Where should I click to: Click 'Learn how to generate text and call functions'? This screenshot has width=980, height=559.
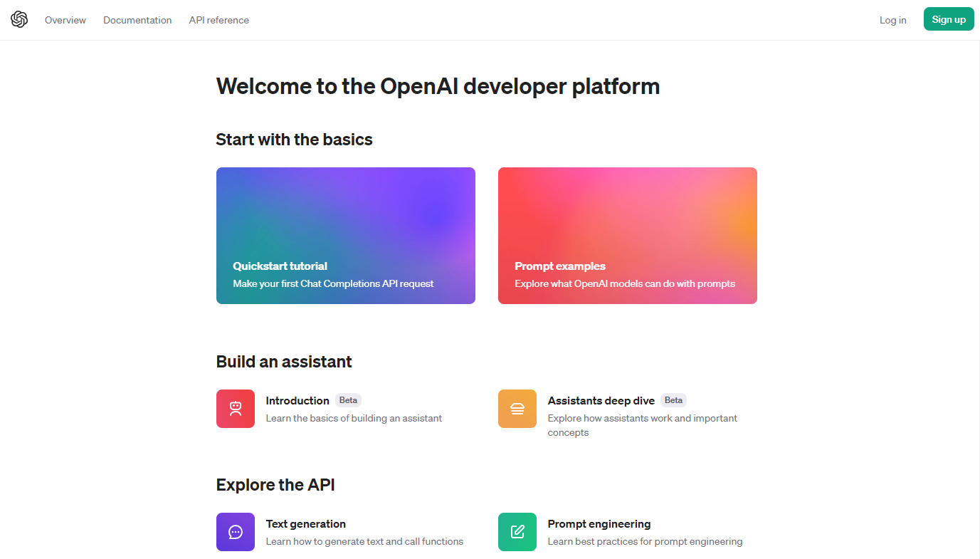(364, 541)
